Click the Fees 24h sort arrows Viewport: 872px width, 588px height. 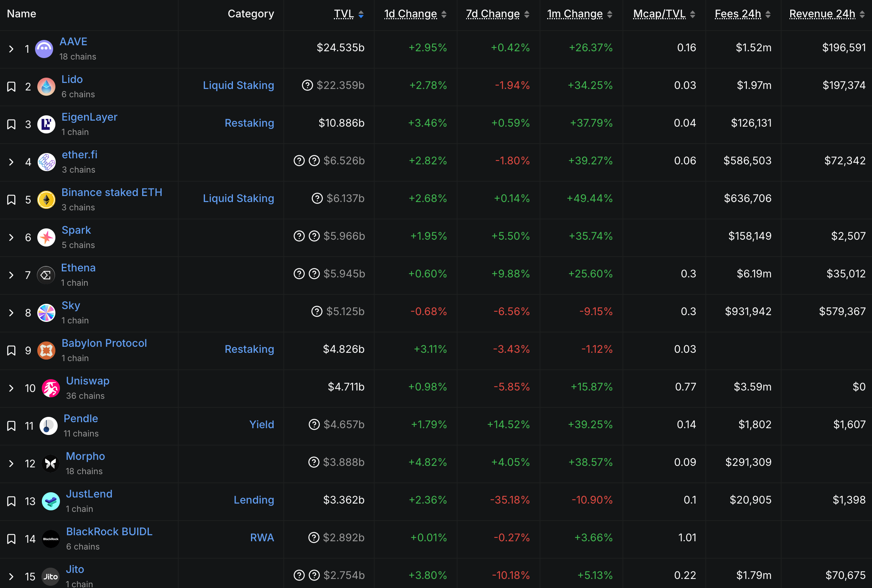tap(768, 14)
